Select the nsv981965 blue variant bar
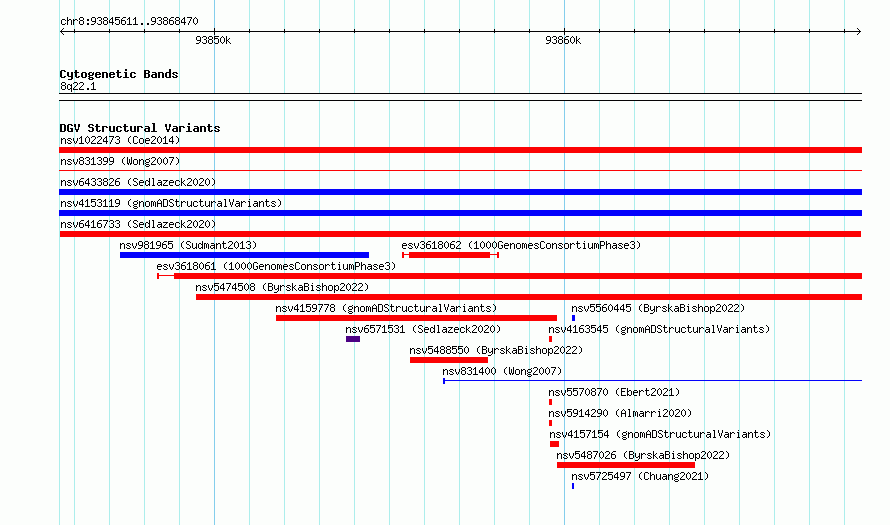Image resolution: width=890 pixels, height=525 pixels. (x=244, y=255)
